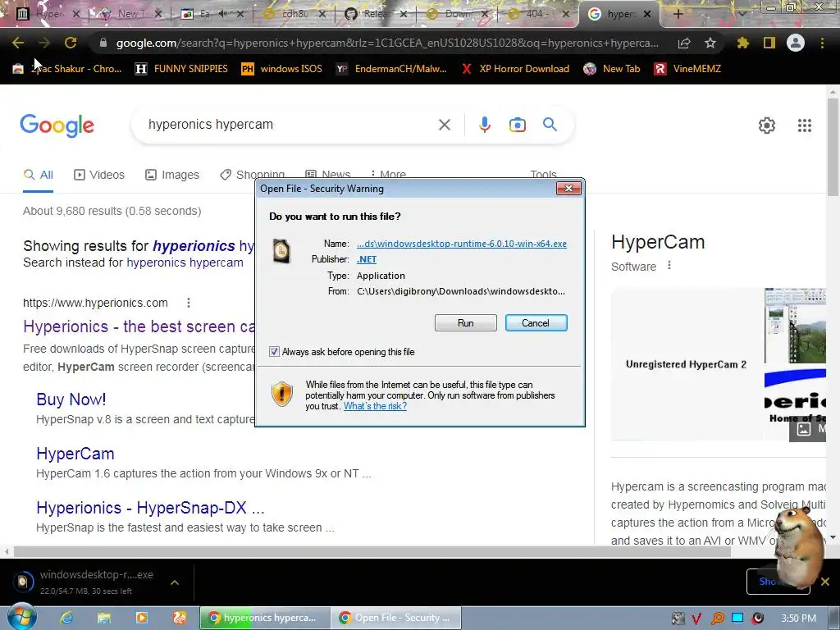This screenshot has height=630, width=840.
Task: Click the shield warning icon in dialog
Action: pyautogui.click(x=282, y=395)
